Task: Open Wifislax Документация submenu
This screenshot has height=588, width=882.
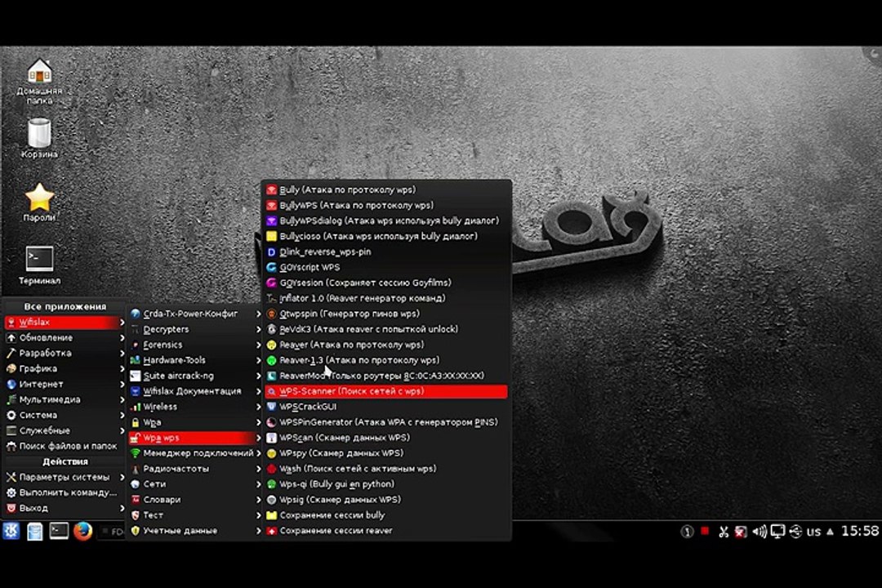Action: click(x=195, y=391)
